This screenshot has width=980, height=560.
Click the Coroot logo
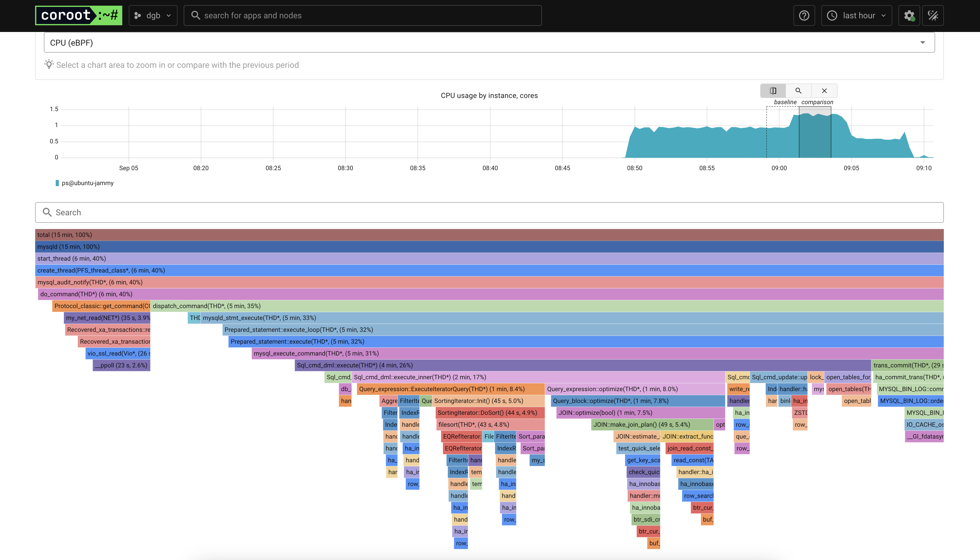pos(78,15)
